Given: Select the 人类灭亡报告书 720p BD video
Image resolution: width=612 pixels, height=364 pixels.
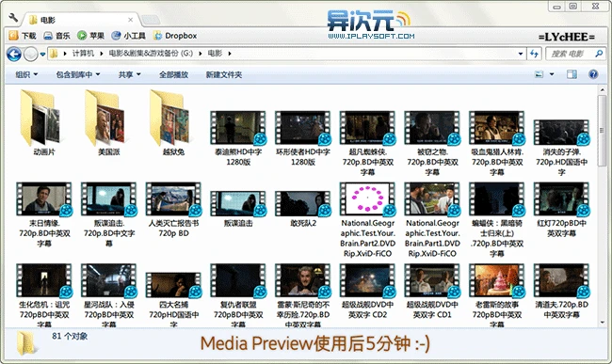Looking at the screenshot, I should [173, 210].
